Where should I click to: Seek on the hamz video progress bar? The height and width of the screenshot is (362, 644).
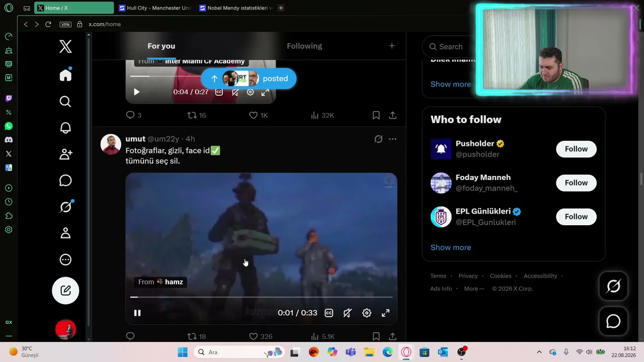261,297
